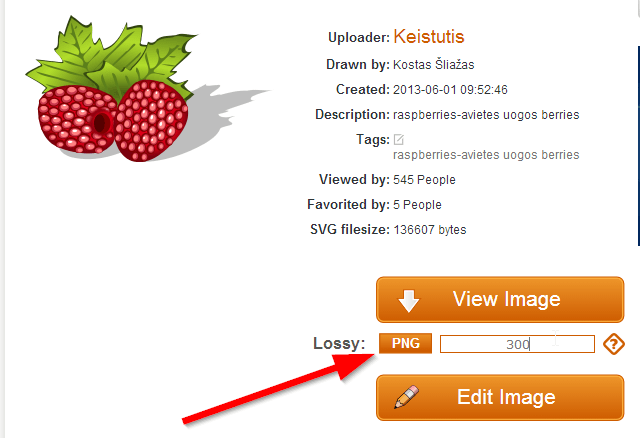Image resolution: width=640 pixels, height=438 pixels.
Task: Click the blue vertical bar at right edge
Action: (638, 146)
